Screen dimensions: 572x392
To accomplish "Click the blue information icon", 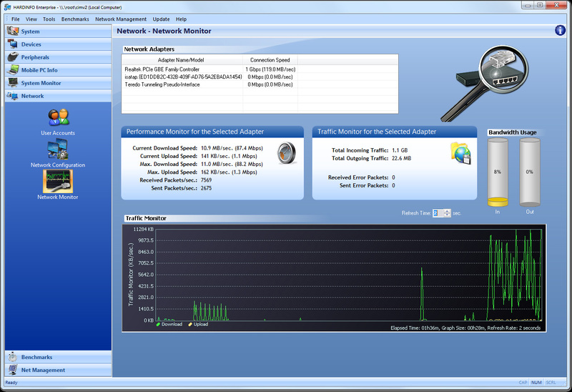I will coord(560,30).
